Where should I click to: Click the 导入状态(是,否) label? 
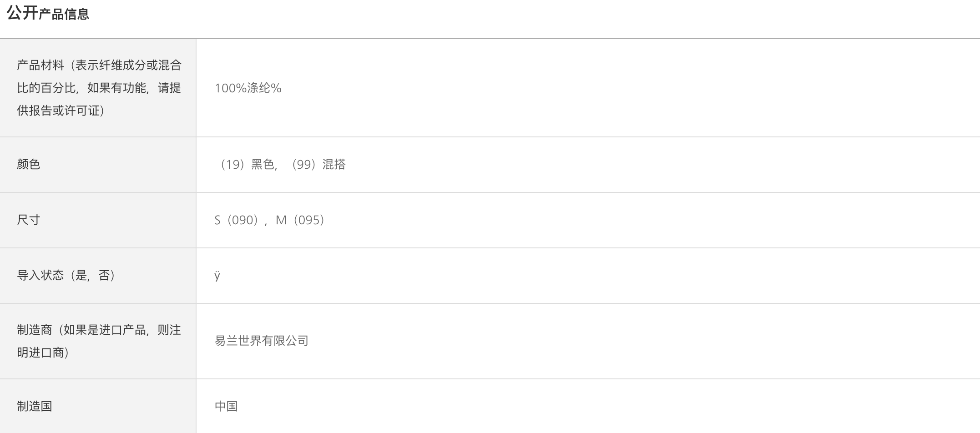tap(66, 276)
